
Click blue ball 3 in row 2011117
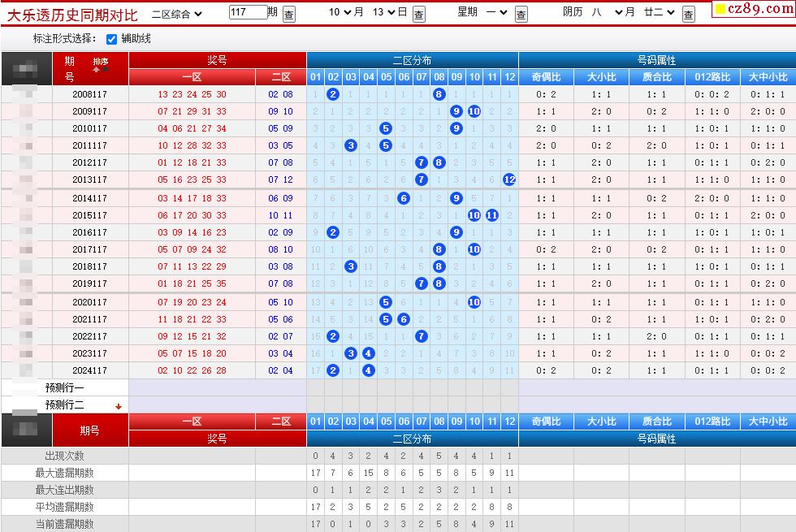click(351, 145)
